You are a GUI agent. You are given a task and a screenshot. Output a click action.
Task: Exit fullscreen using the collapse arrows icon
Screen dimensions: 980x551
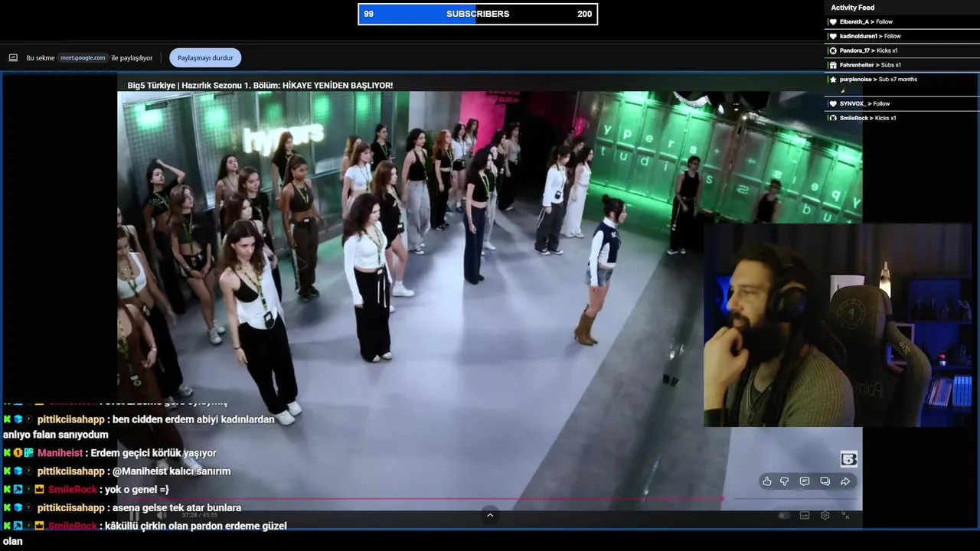(845, 515)
